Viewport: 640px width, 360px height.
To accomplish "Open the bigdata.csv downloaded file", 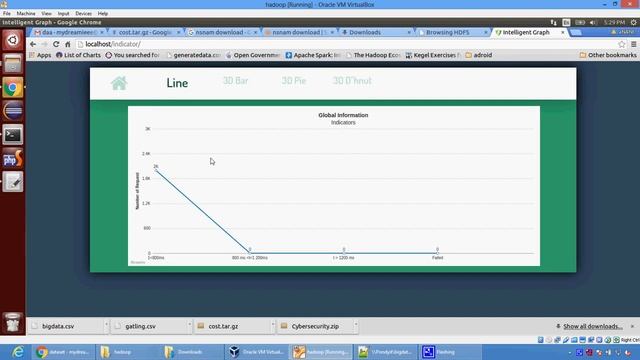I will 65,326.
